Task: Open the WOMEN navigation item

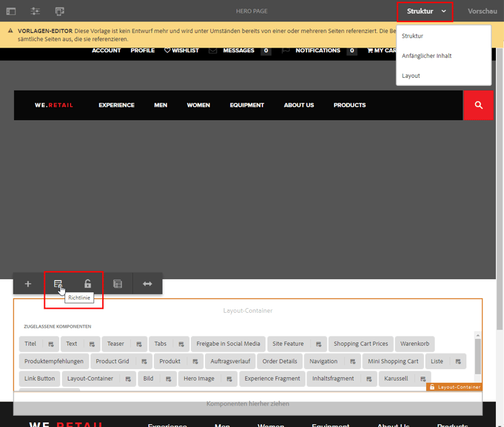Action: pyautogui.click(x=198, y=105)
